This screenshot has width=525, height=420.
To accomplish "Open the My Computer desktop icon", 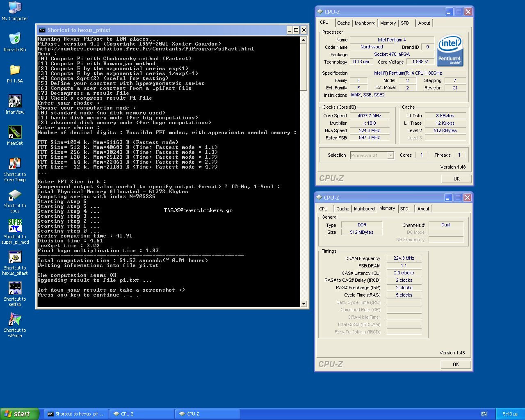I will [x=15, y=11].
